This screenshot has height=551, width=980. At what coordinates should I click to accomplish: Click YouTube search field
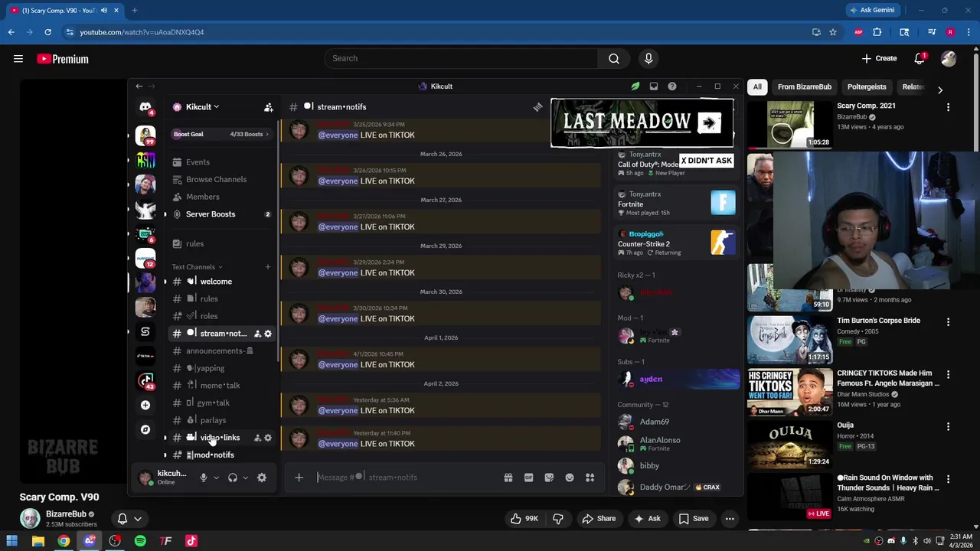pos(461,59)
